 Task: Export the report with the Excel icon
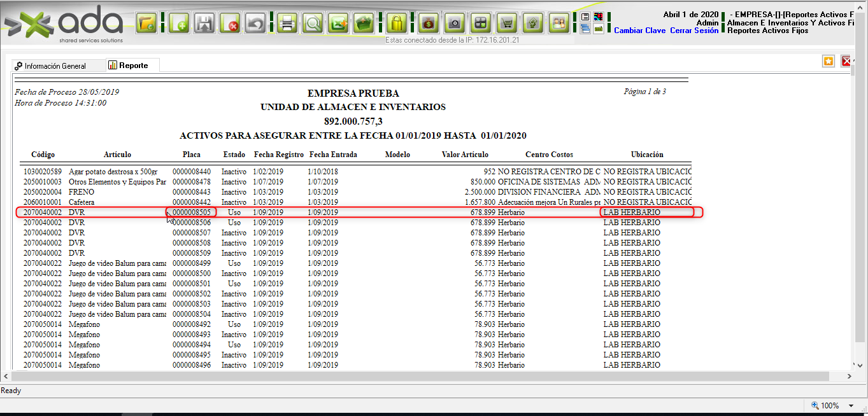[x=338, y=24]
